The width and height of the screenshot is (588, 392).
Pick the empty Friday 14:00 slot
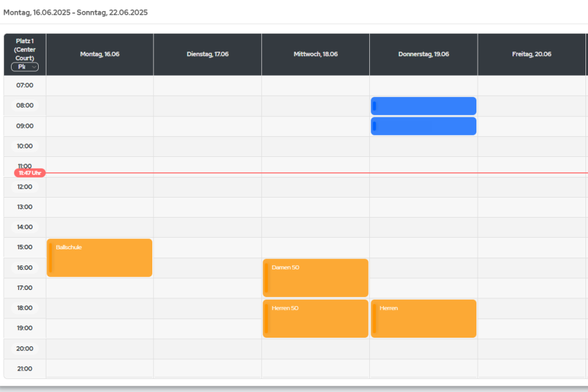click(531, 227)
